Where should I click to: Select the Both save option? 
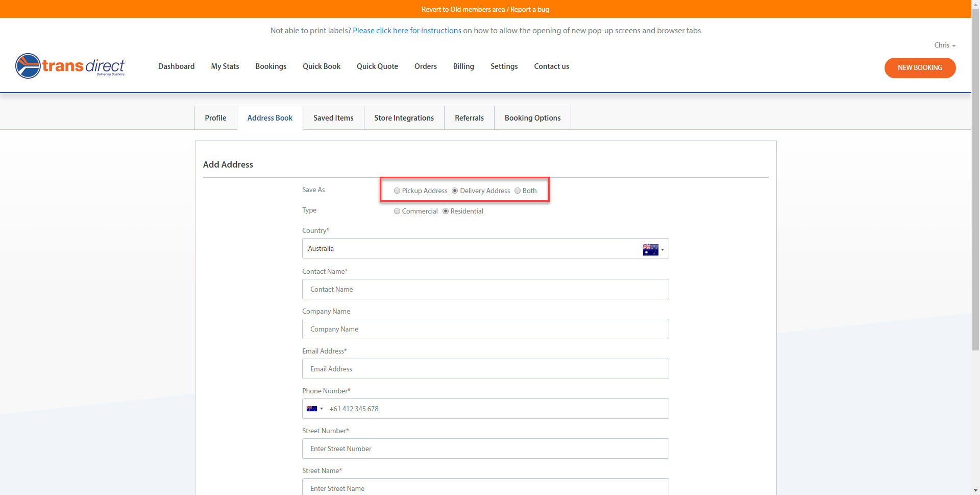point(518,191)
